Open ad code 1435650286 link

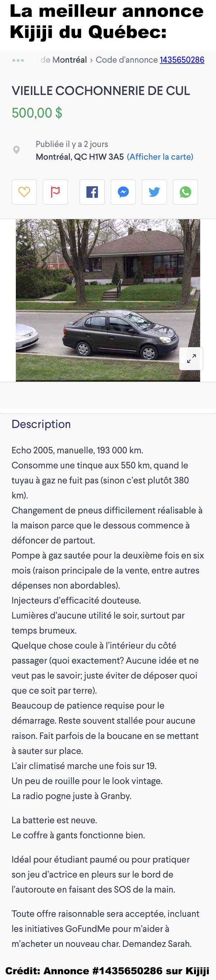click(182, 60)
